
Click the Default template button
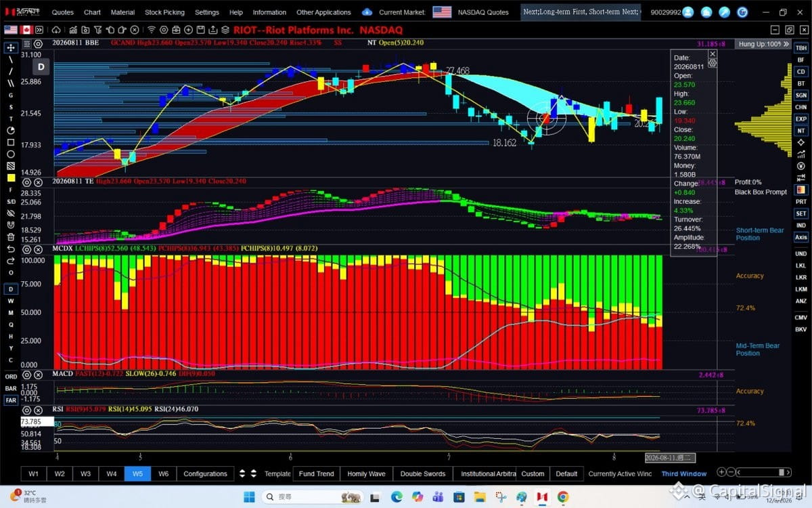(x=566, y=473)
